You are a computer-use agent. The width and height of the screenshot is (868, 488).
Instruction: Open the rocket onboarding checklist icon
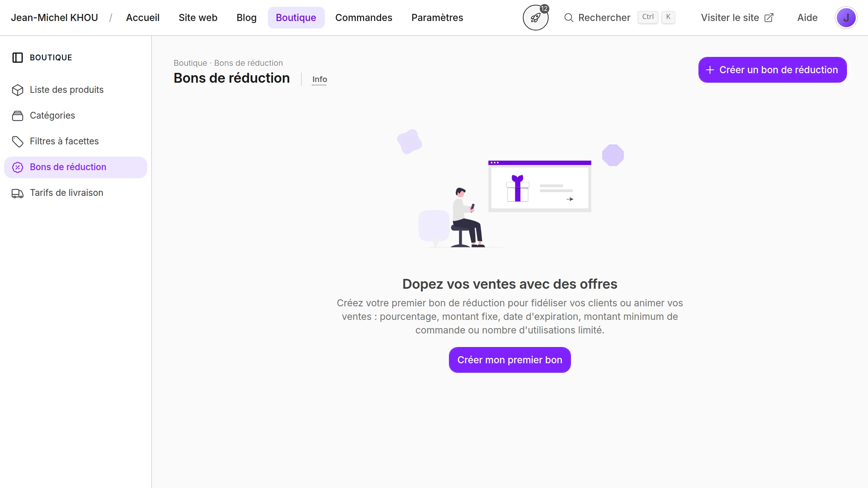click(535, 18)
